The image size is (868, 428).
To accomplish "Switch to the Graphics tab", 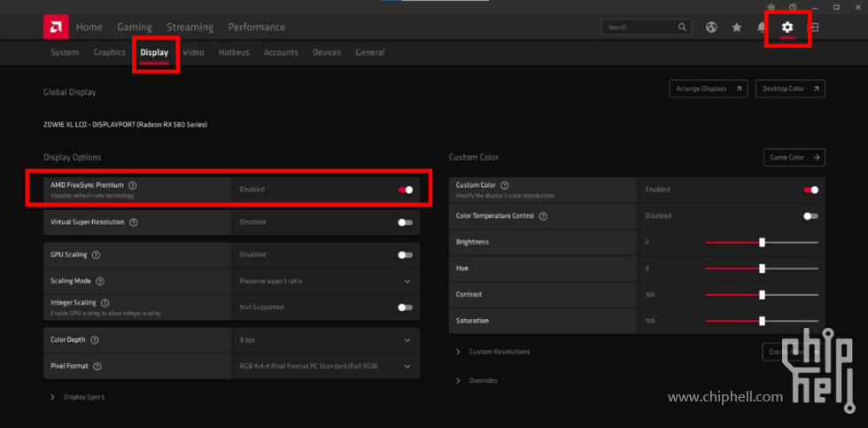I will (x=110, y=52).
